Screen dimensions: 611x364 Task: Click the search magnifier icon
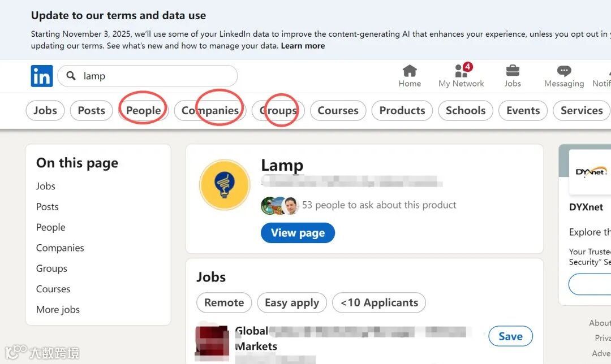(x=71, y=76)
